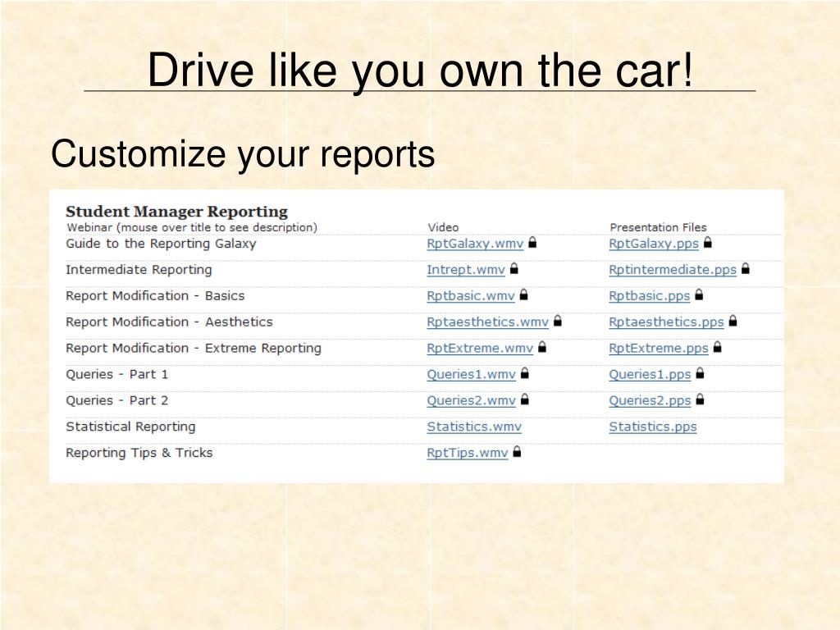Open the Queries1.pps presentation link
This screenshot has width=840, height=630.
[x=650, y=374]
